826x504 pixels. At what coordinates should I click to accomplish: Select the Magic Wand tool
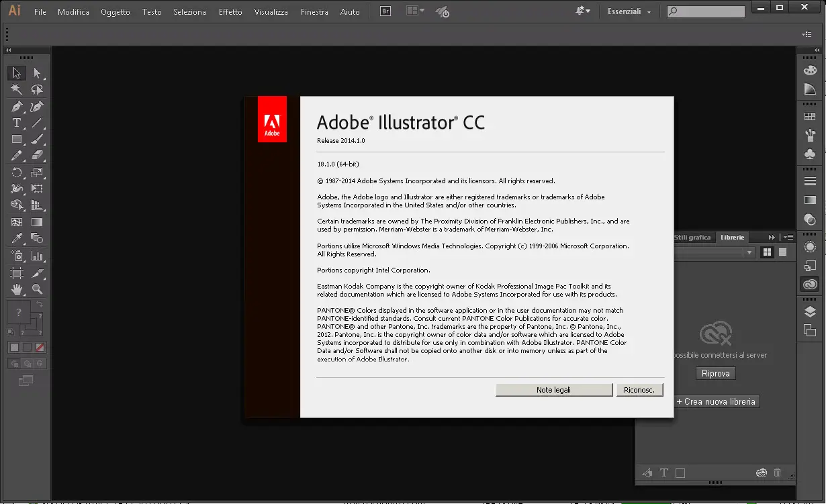[17, 89]
